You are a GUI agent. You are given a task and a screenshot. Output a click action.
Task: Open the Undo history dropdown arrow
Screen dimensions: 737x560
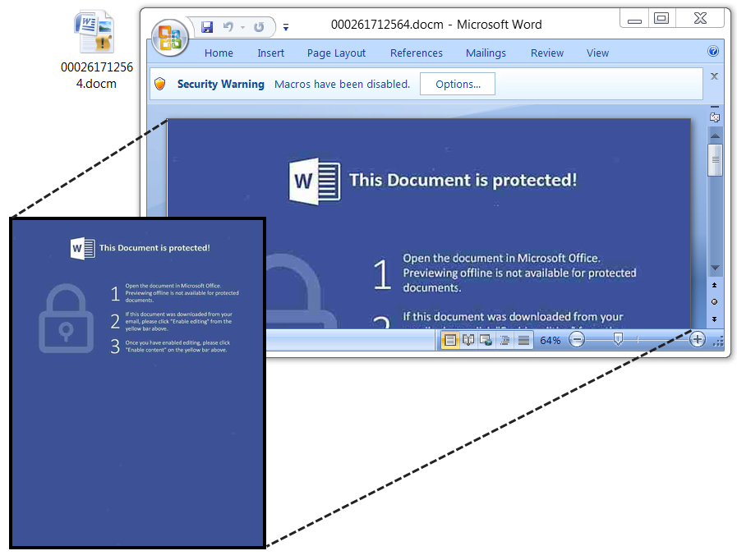pos(243,27)
